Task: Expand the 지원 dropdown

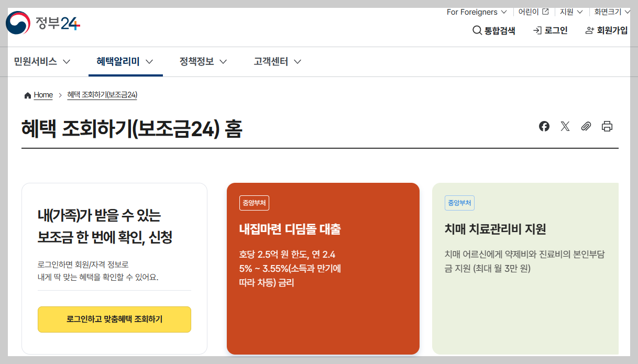Action: (570, 12)
